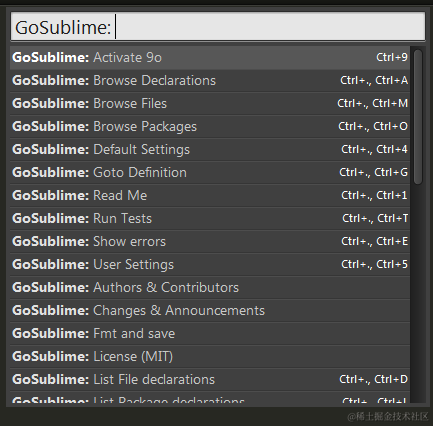
Task: Open GoSublime: User Settings
Action: [x=210, y=265]
